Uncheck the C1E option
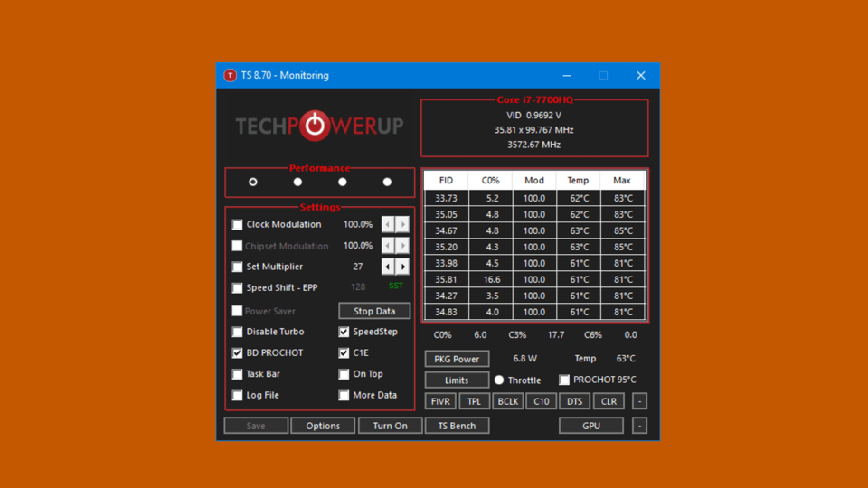Viewport: 868px width, 488px height. coord(344,353)
